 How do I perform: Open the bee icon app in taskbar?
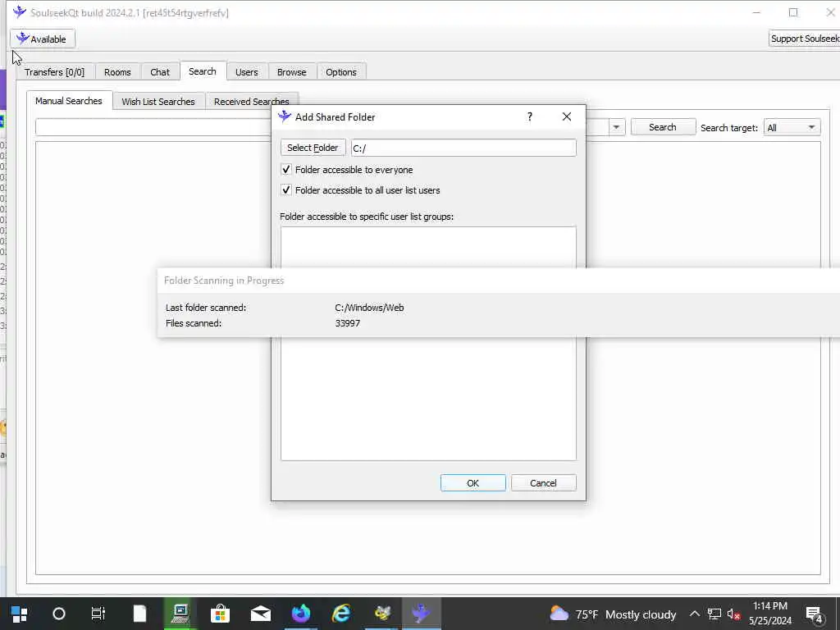(x=382, y=614)
